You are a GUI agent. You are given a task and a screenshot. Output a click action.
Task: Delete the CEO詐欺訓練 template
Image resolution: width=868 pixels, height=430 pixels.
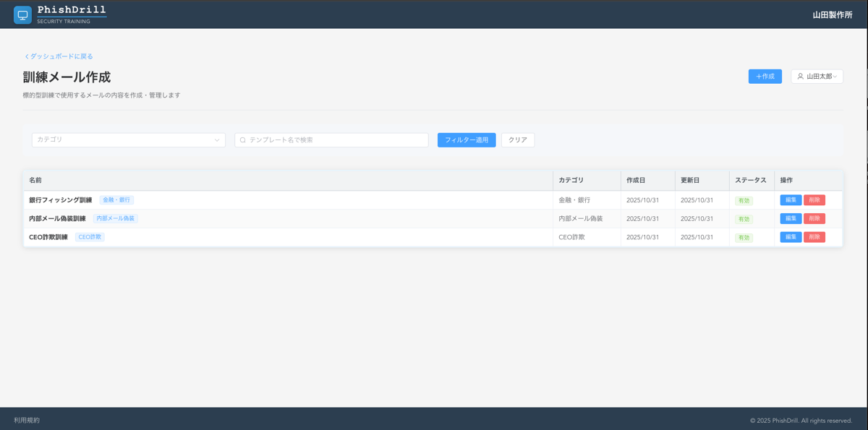click(x=814, y=237)
